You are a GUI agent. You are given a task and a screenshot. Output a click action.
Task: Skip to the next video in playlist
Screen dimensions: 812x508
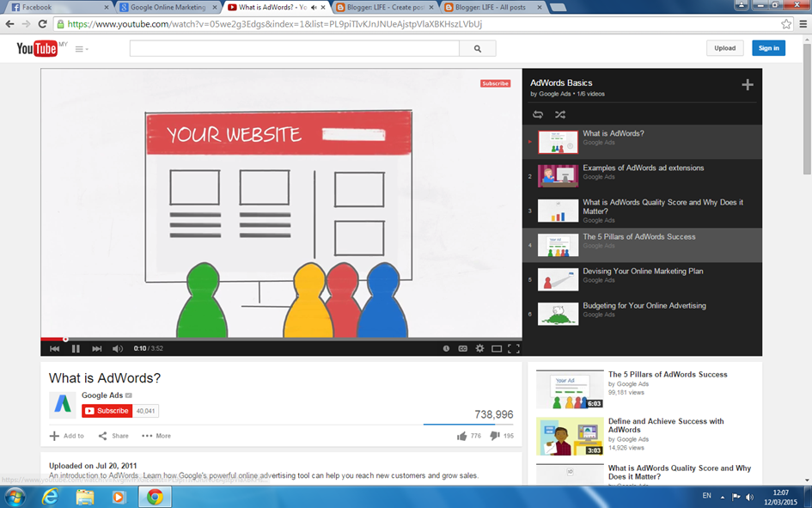click(97, 348)
